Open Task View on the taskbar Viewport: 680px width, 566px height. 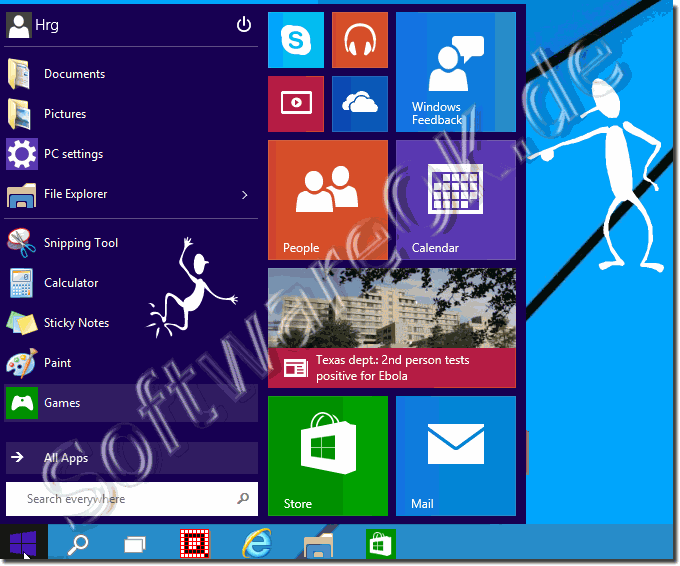135,544
